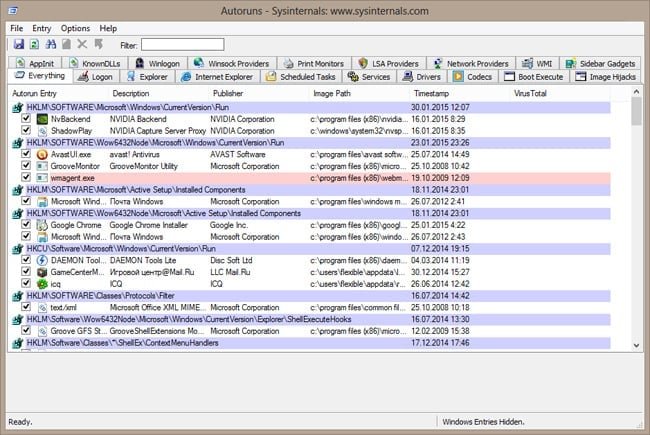Click the vertical scrollbar thumb
The height and width of the screenshot is (435, 650).
636,111
